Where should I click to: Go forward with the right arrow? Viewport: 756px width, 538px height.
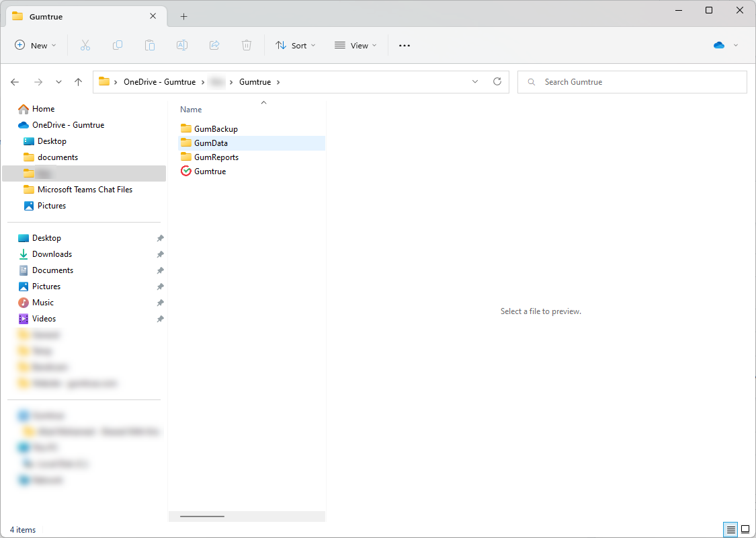click(x=38, y=82)
